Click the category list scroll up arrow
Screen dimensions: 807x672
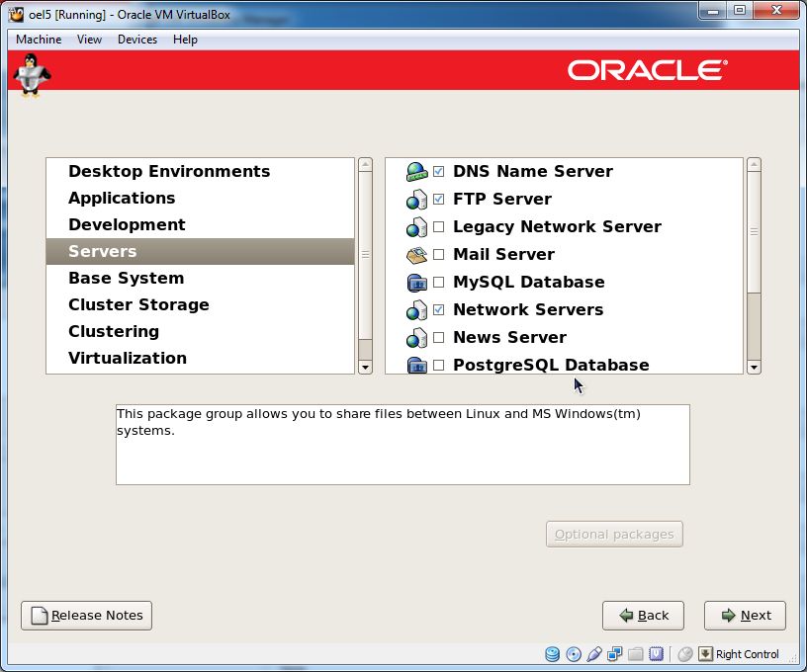[365, 164]
